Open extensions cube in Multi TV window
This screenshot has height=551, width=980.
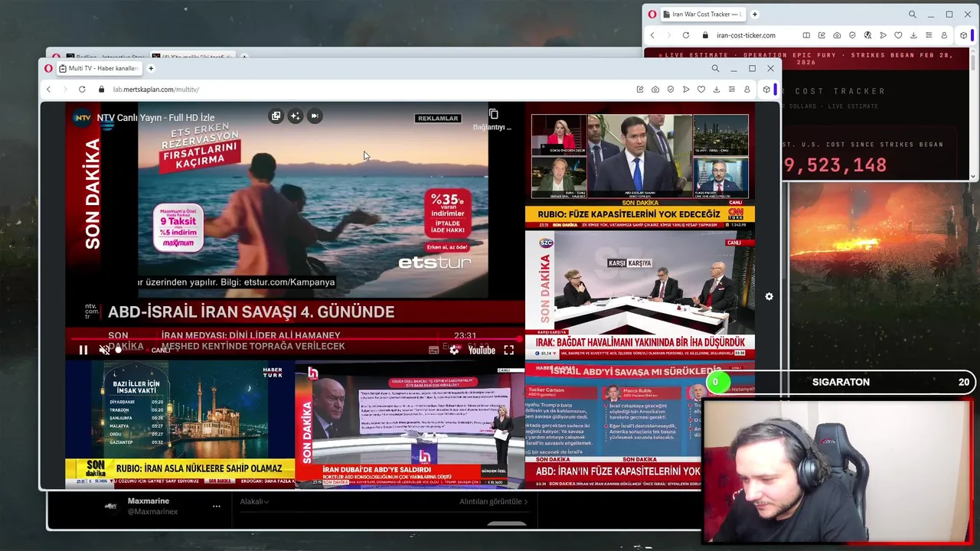(766, 90)
